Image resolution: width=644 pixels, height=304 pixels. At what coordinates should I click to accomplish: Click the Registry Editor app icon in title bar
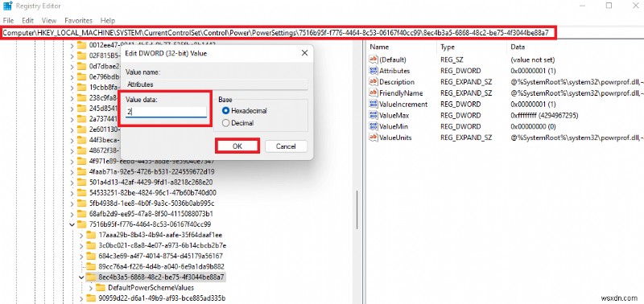[x=7, y=6]
